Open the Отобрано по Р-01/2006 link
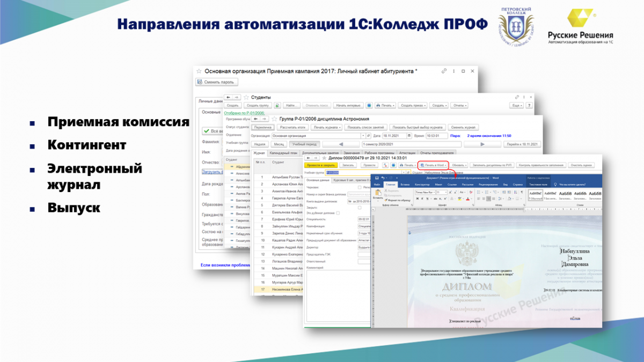The width and height of the screenshot is (644, 362). point(244,113)
